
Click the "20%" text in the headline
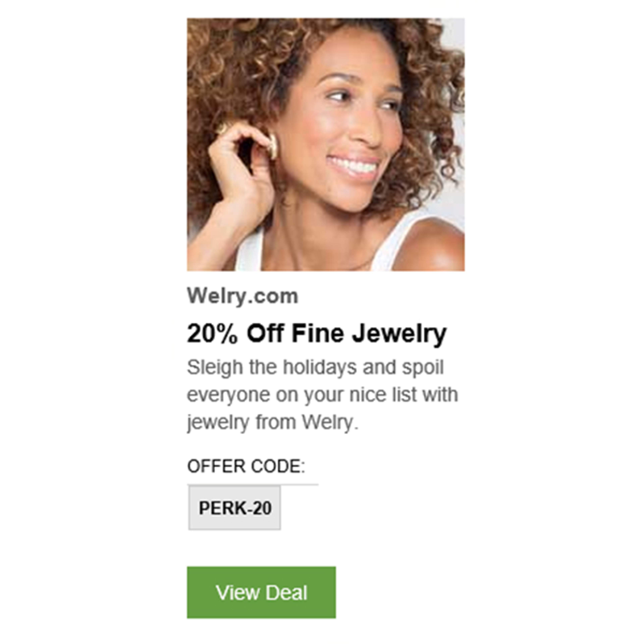tap(212, 333)
